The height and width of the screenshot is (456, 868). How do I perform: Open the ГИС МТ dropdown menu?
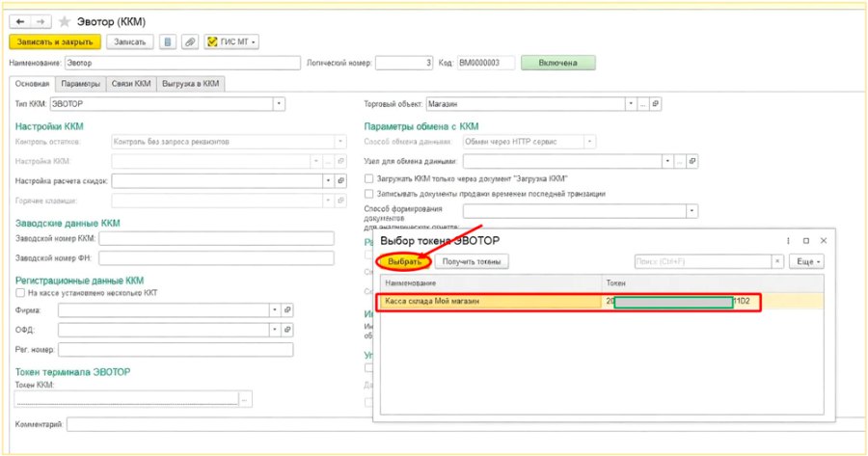coord(231,42)
